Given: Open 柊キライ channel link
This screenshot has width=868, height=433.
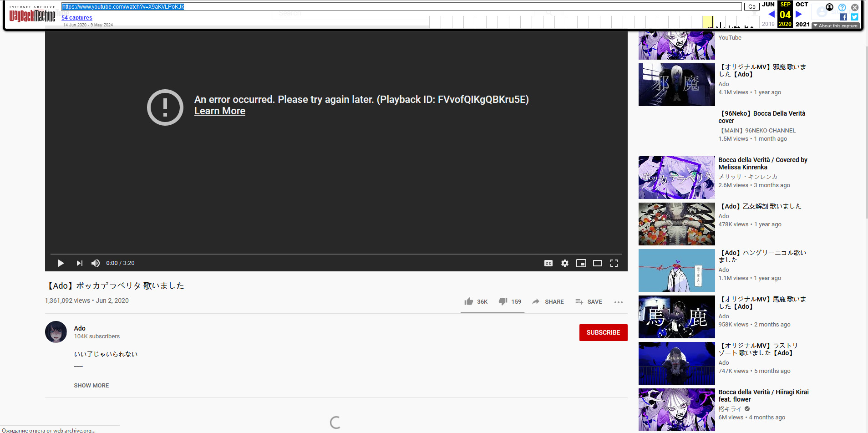Looking at the screenshot, I should [730, 409].
